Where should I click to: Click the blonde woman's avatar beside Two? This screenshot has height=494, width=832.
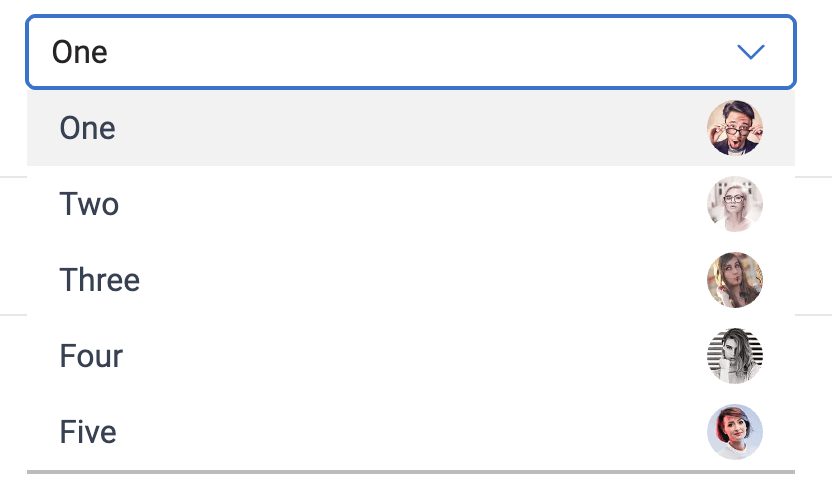(735, 204)
